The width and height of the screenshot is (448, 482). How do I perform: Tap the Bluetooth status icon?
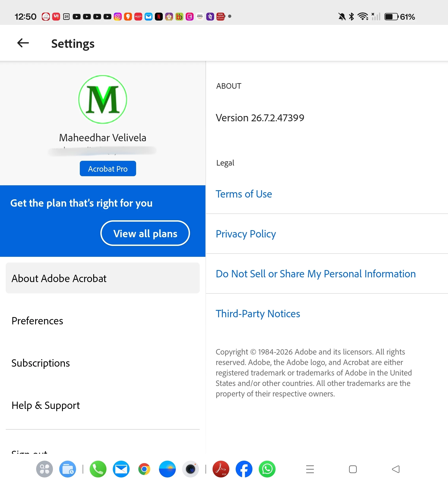tap(351, 16)
